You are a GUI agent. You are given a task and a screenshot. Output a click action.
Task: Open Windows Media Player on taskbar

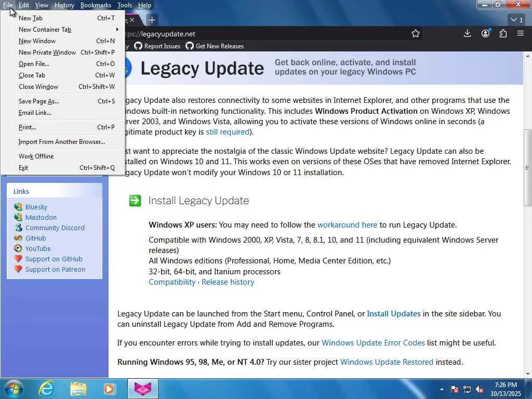point(109,389)
